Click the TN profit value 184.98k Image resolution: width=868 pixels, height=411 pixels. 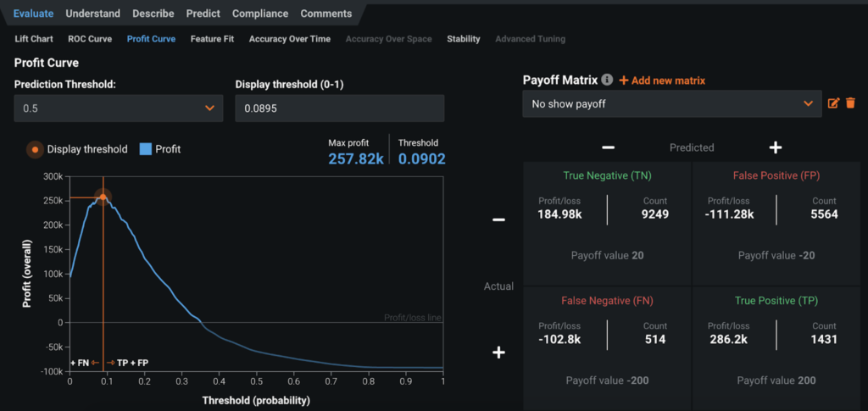click(559, 214)
